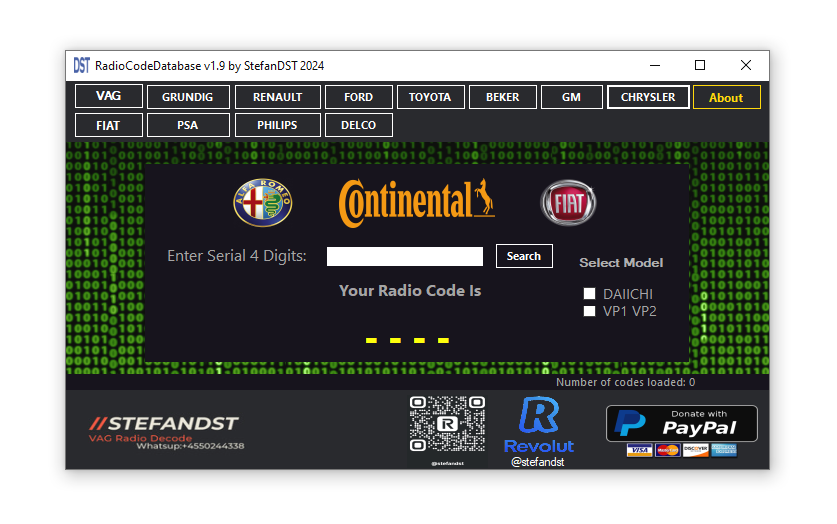Click the Enter Serial 4 Digits label
The height and width of the screenshot is (524, 837).
236,256
